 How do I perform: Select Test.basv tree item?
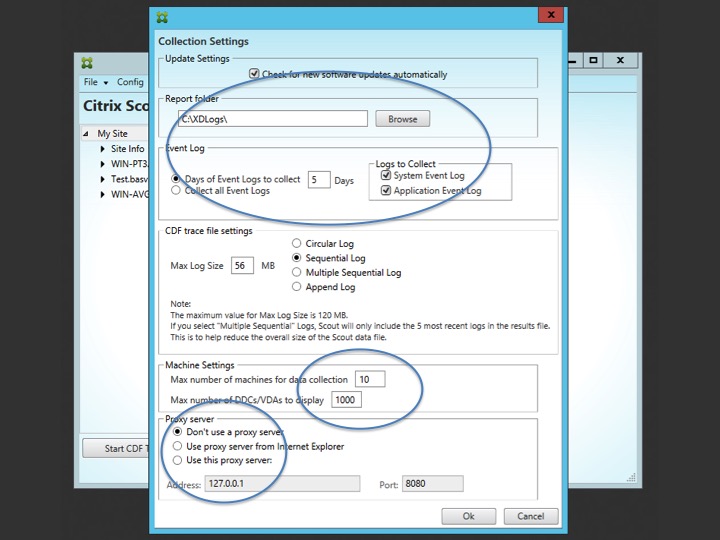click(x=129, y=179)
